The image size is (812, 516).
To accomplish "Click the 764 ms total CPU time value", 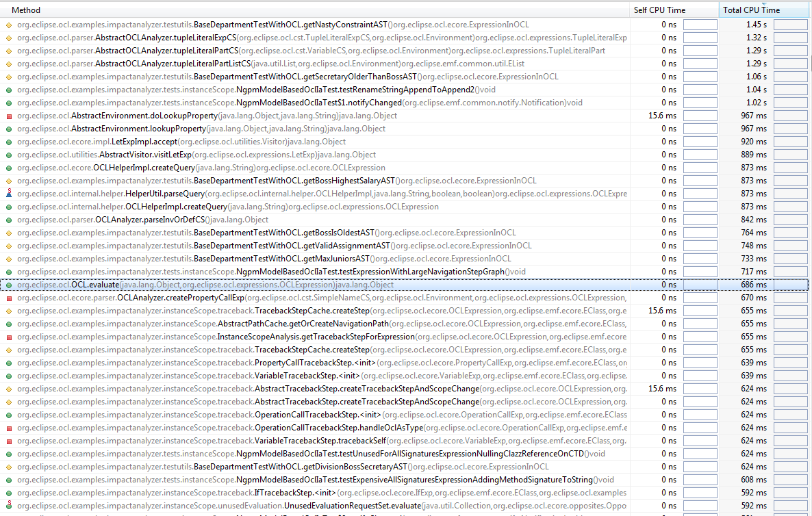I will (754, 233).
